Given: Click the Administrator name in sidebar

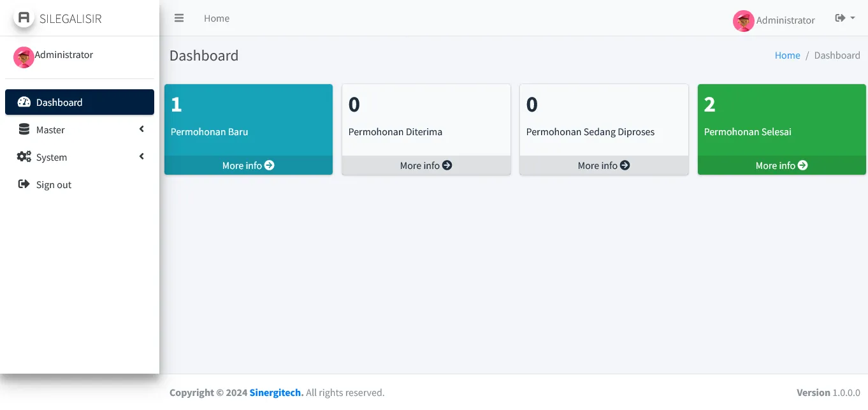Looking at the screenshot, I should tap(64, 55).
